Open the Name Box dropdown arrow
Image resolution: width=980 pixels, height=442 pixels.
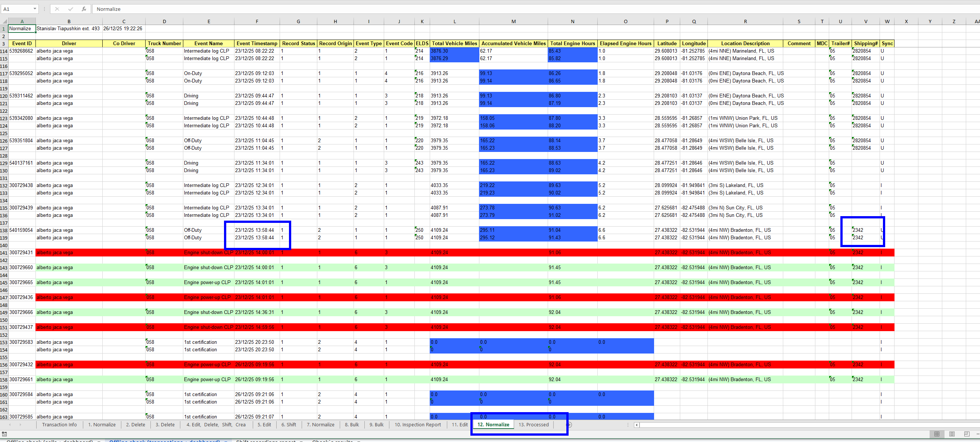(x=35, y=9)
